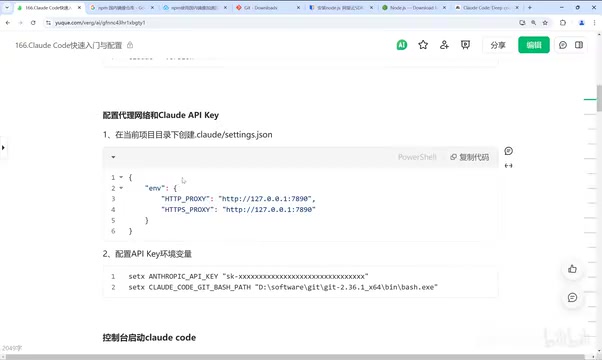Go back in browser history

click(8, 23)
